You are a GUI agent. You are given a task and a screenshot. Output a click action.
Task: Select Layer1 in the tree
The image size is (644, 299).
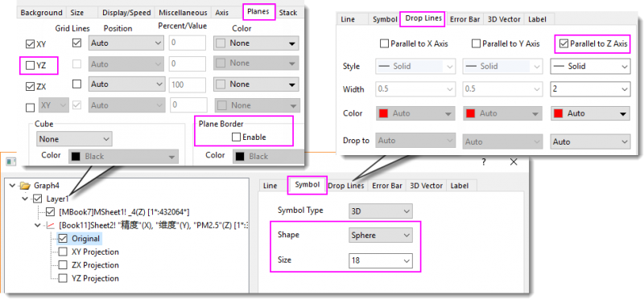pos(57,199)
